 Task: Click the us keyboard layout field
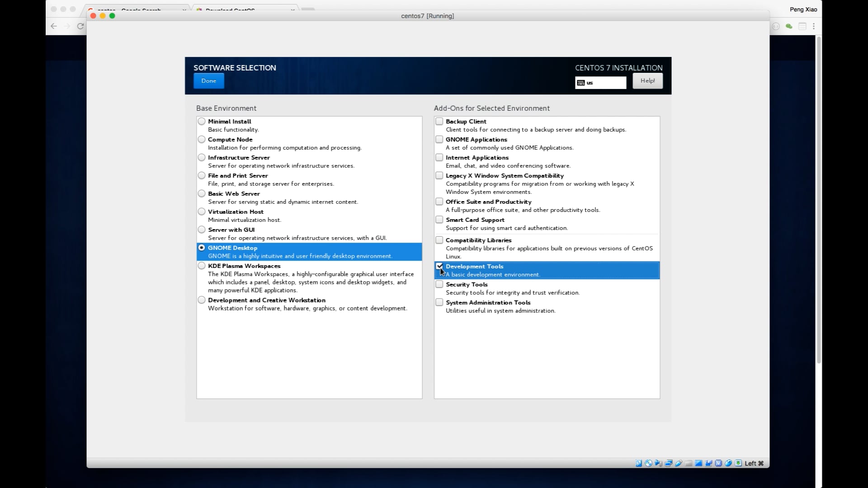click(600, 83)
